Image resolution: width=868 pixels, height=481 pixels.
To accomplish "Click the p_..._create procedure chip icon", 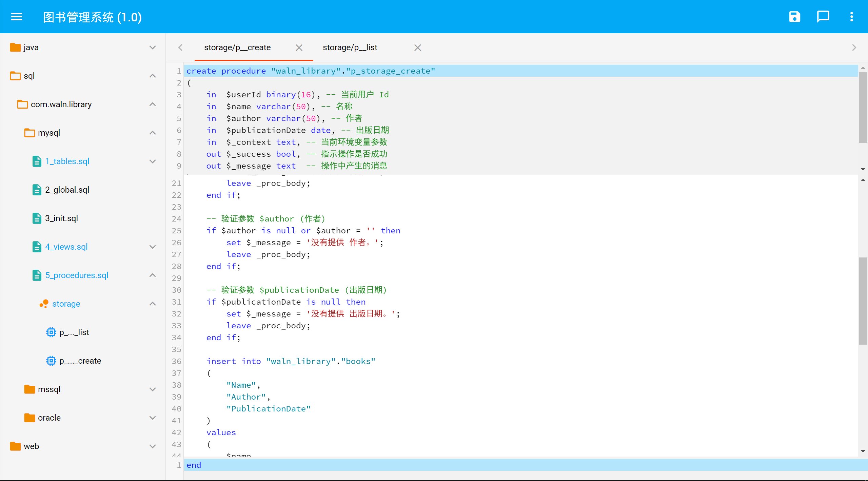I will pyautogui.click(x=51, y=361).
